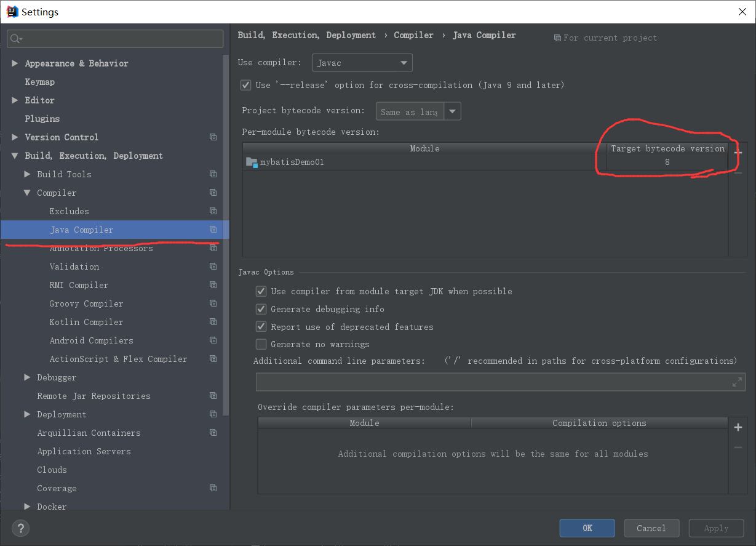Image resolution: width=756 pixels, height=546 pixels.
Task: Confirm settings with the OK button
Action: (587, 528)
